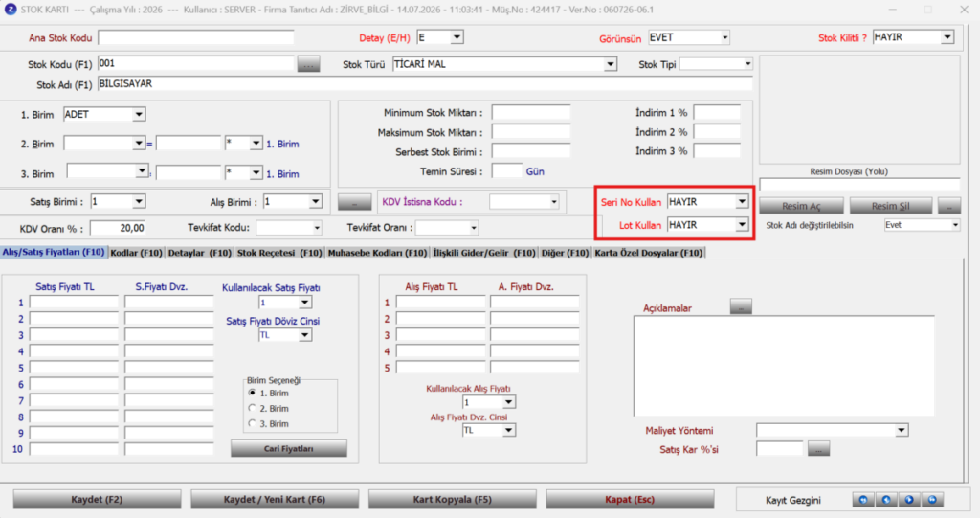Screen dimensions: 980x518
Task: Open stock code browse button next to Stok Kodu
Action: click(308, 64)
